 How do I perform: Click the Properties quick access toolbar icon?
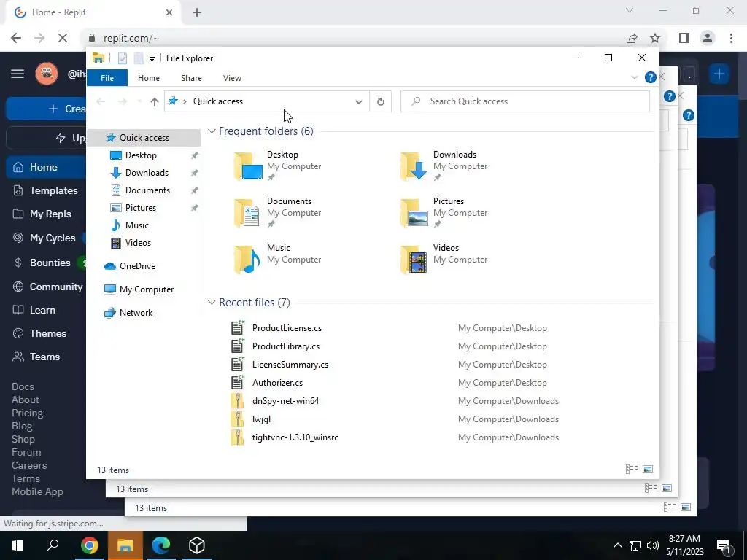pos(123,58)
